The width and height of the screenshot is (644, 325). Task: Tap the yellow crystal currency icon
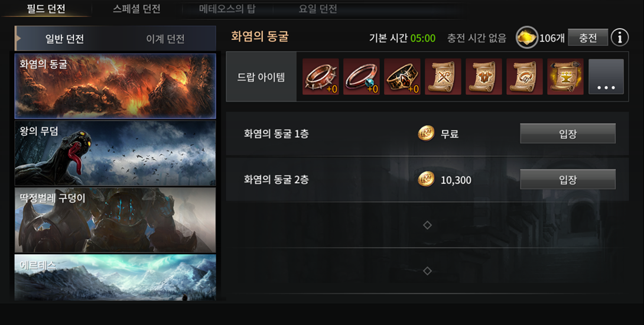(x=527, y=38)
